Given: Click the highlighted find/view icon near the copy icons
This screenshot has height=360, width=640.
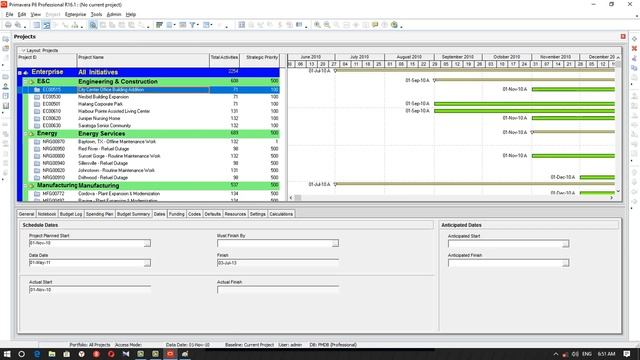Looking at the screenshot, I should 93,25.
